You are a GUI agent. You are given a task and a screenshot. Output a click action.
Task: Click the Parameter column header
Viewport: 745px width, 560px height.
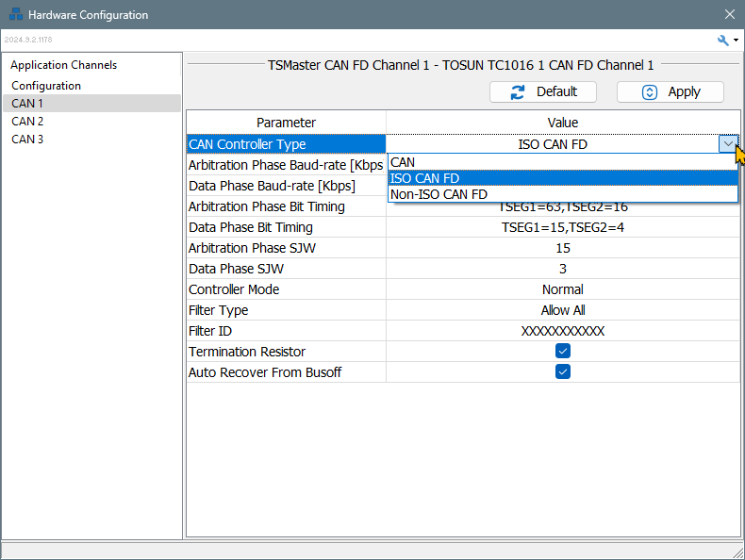[x=286, y=123]
